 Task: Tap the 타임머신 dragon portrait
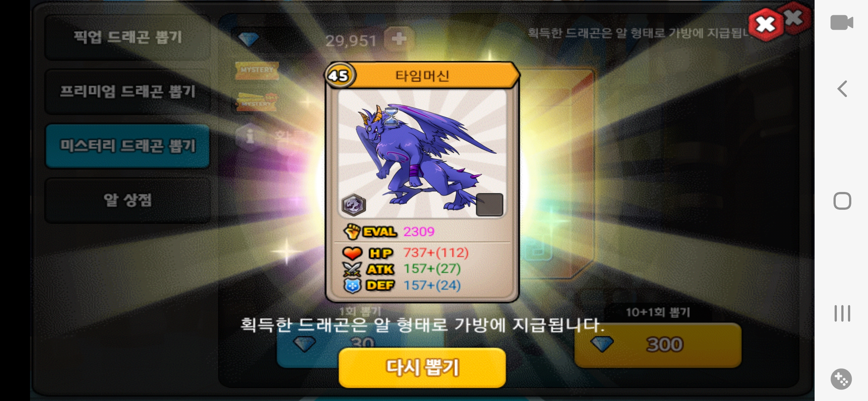(422, 153)
